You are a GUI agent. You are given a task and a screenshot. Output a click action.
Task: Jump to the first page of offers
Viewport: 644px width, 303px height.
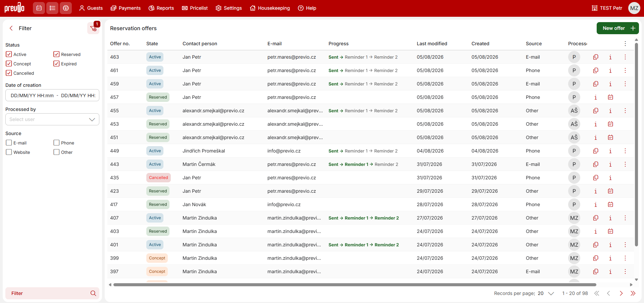pos(597,293)
